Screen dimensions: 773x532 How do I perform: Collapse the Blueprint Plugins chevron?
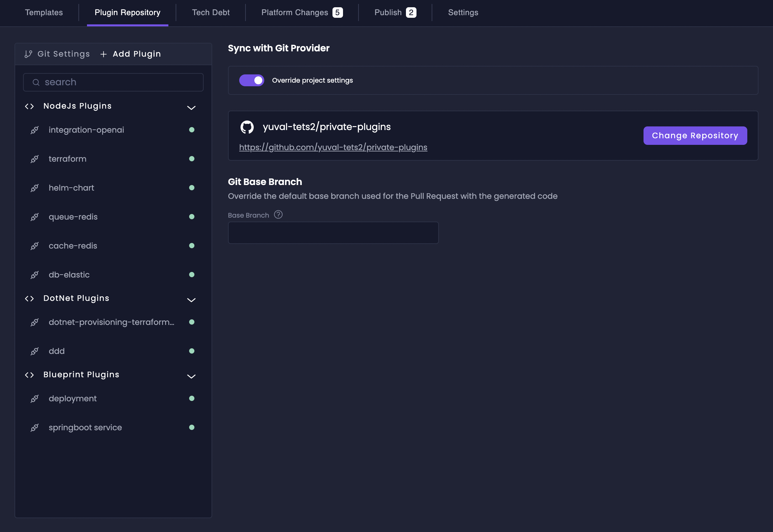191,376
